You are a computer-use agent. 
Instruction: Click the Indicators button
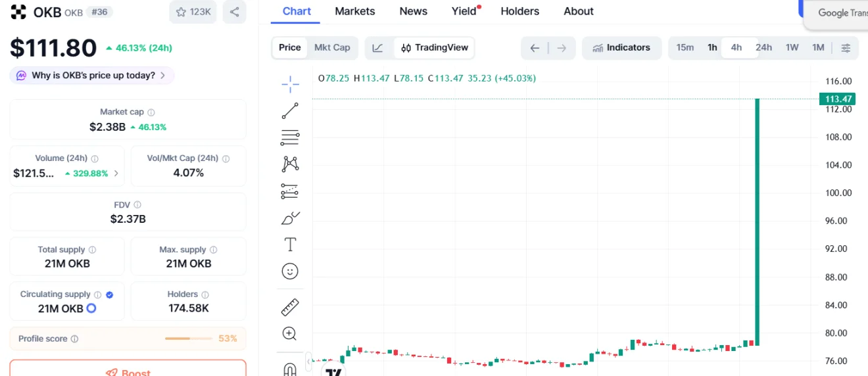pos(621,47)
